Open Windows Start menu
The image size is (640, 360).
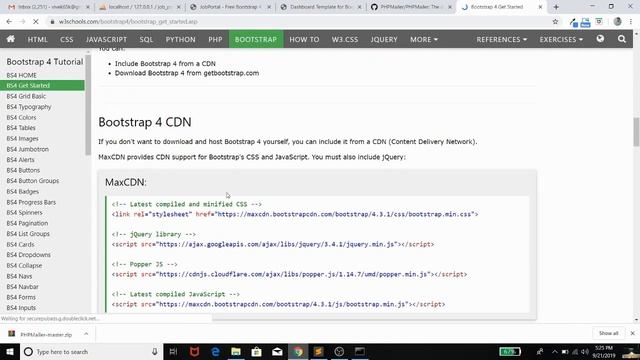[x=10, y=351]
